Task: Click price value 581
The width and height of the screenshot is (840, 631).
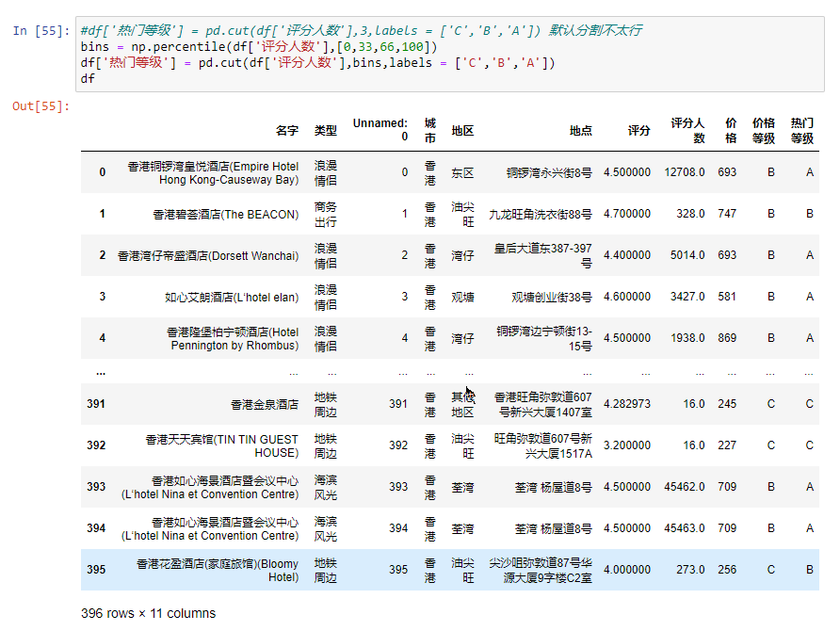Action: [728, 297]
